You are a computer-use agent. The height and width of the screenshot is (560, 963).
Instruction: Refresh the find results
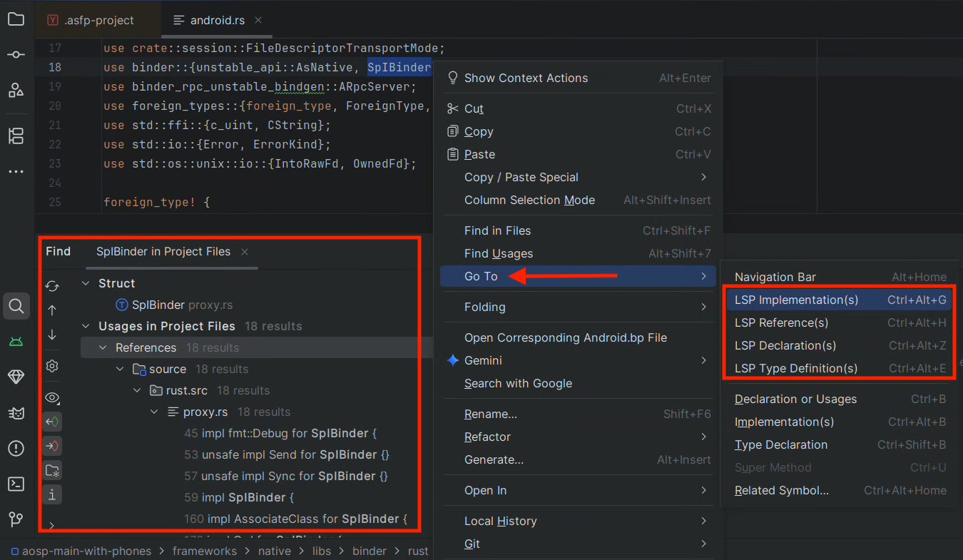pyautogui.click(x=52, y=286)
